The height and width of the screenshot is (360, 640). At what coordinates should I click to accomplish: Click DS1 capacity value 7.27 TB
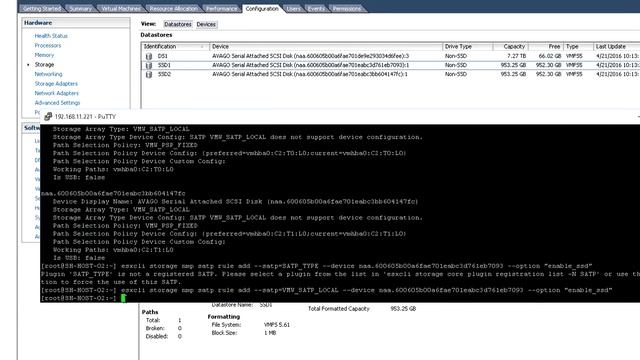coord(516,56)
